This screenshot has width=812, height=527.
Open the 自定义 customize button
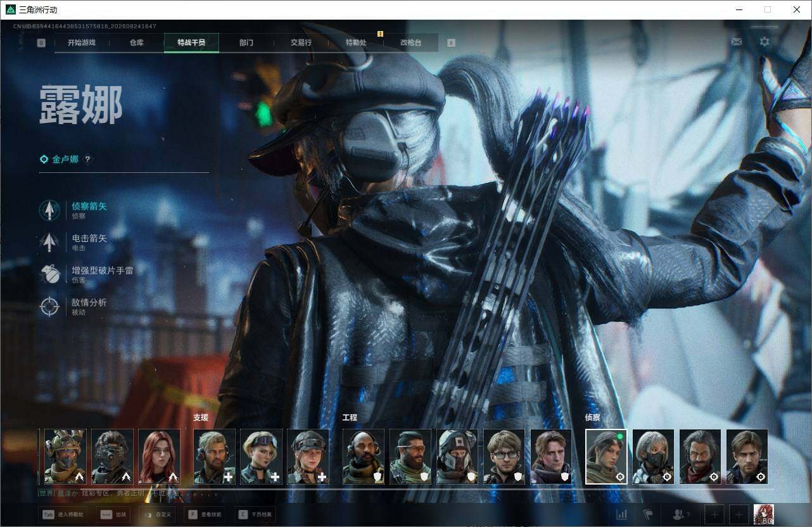tap(156, 515)
